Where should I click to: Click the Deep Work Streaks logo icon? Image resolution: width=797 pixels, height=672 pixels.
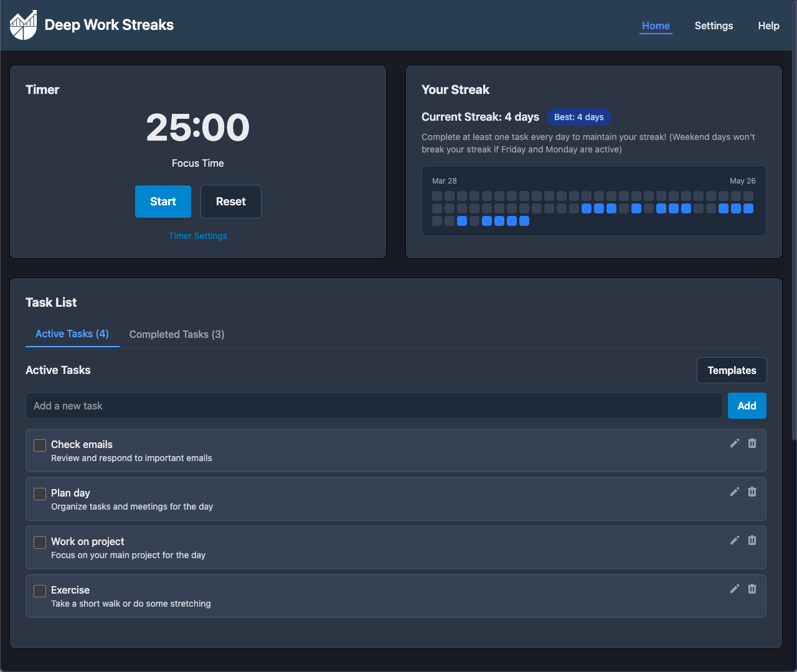tap(24, 26)
